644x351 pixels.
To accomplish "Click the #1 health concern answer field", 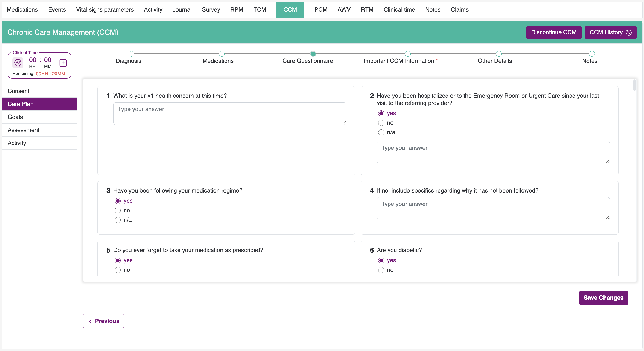I will [229, 114].
